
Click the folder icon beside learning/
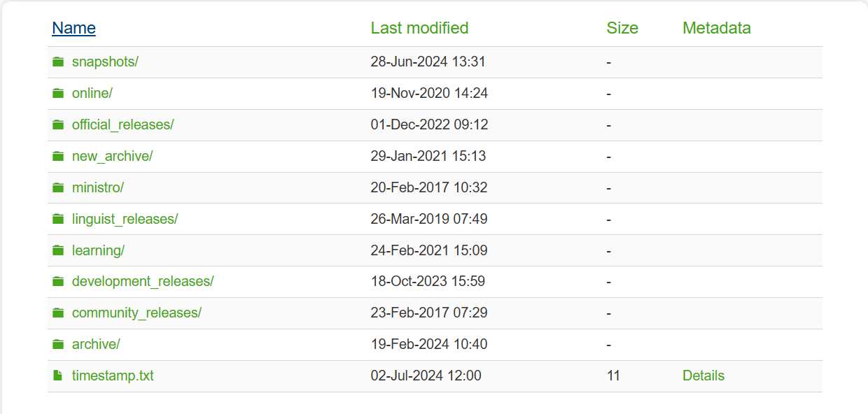pyautogui.click(x=58, y=250)
